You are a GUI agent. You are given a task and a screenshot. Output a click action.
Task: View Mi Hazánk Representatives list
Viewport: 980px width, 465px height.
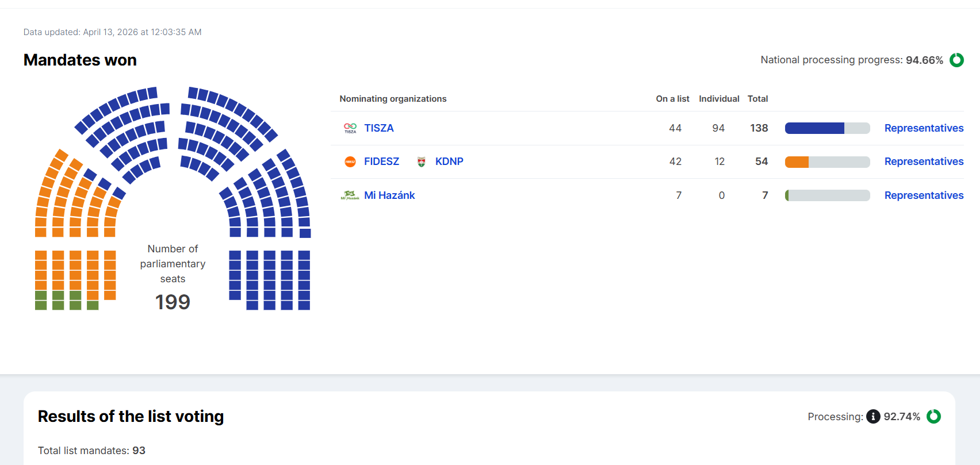pyautogui.click(x=924, y=195)
